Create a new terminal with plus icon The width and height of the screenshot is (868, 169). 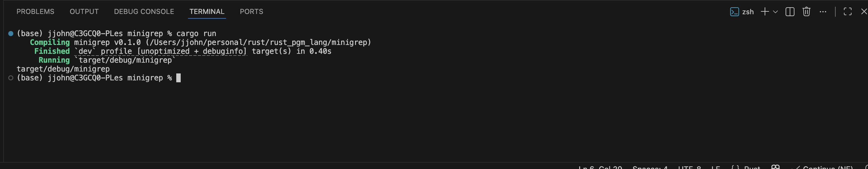pyautogui.click(x=765, y=12)
